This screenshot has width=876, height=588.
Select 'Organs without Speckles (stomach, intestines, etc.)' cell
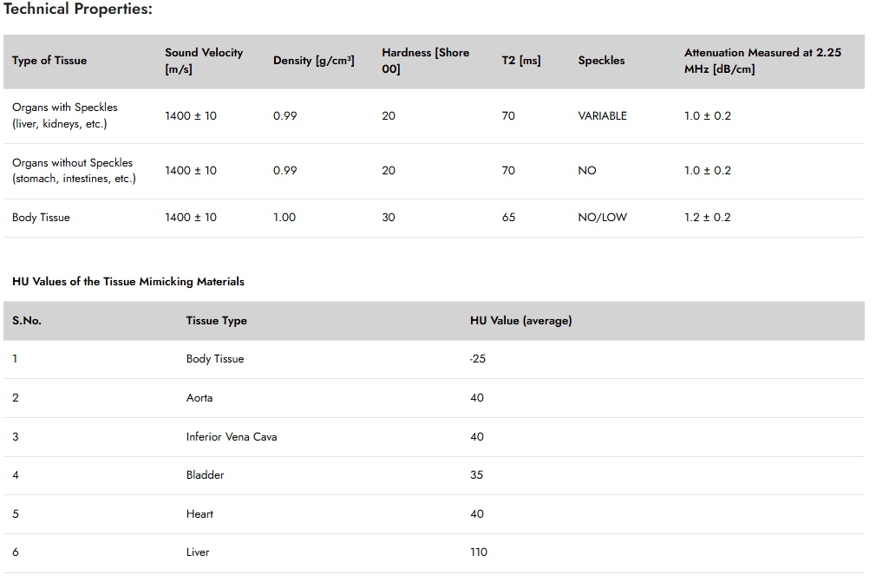(x=74, y=170)
